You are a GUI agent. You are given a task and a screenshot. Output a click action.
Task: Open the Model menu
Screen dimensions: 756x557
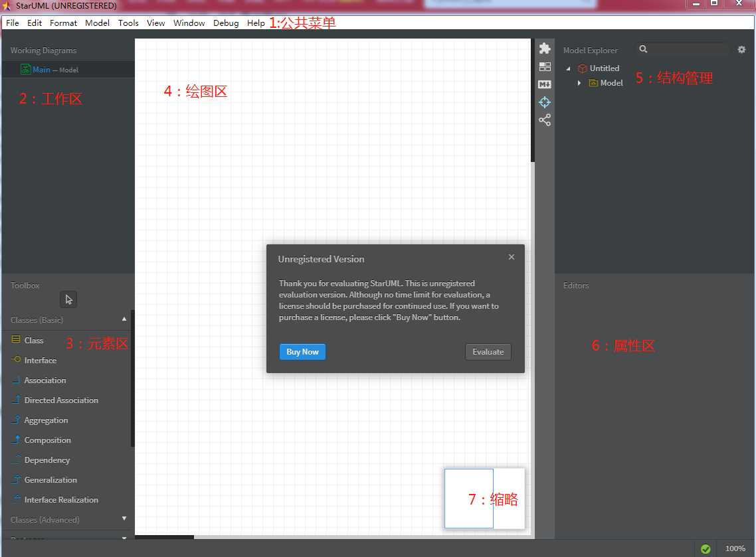click(x=97, y=23)
